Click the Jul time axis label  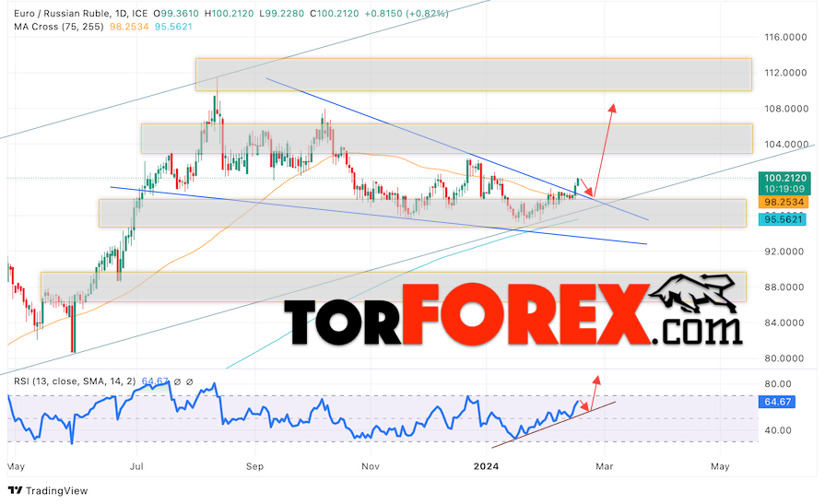pyautogui.click(x=136, y=466)
